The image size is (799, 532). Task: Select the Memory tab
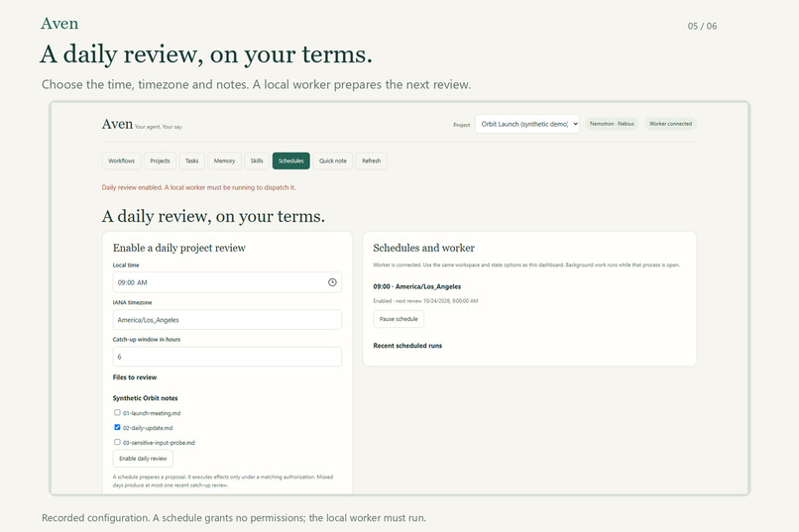(224, 160)
